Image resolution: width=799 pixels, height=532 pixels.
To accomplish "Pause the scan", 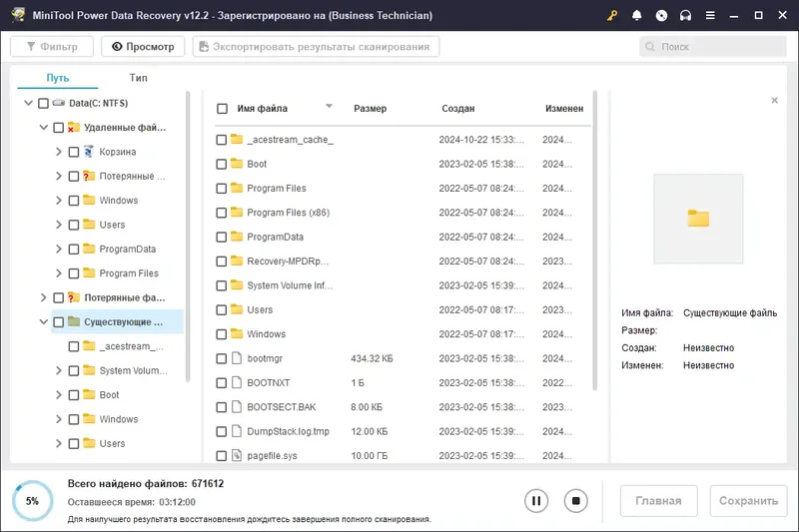I will [x=536, y=501].
